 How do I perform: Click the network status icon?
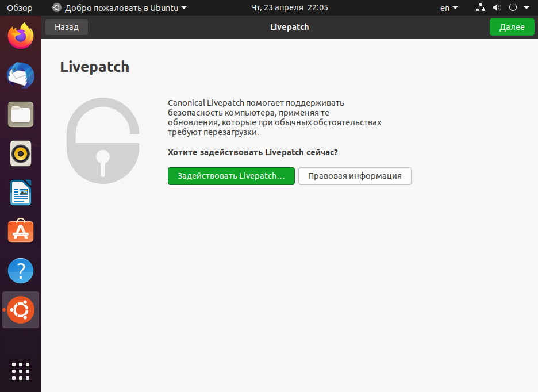[x=481, y=7]
